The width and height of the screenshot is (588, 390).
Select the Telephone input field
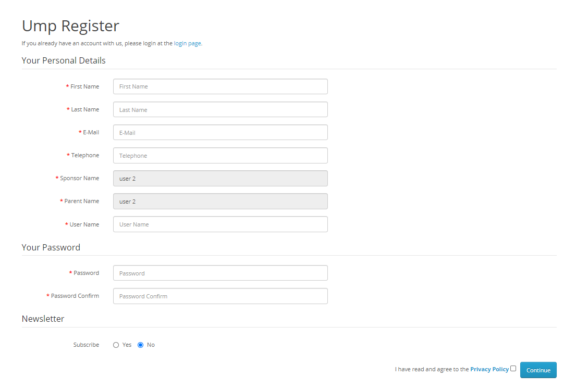click(x=220, y=155)
